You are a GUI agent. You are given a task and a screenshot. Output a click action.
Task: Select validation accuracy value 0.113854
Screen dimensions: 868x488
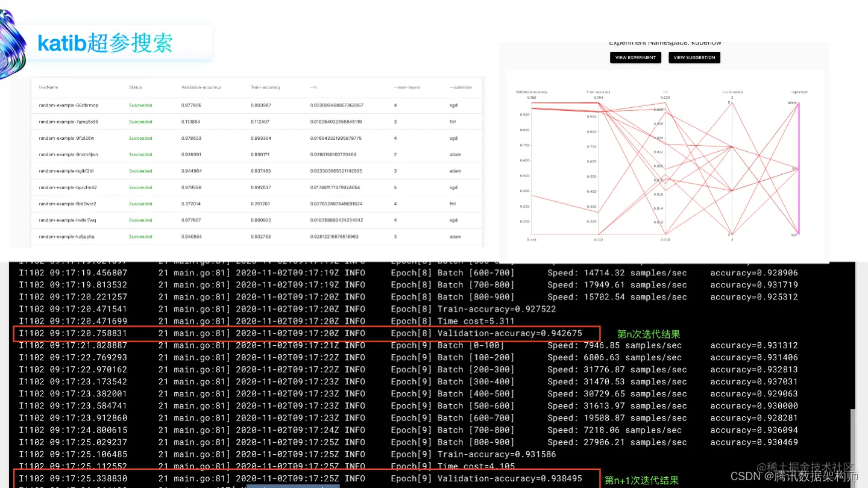click(191, 122)
